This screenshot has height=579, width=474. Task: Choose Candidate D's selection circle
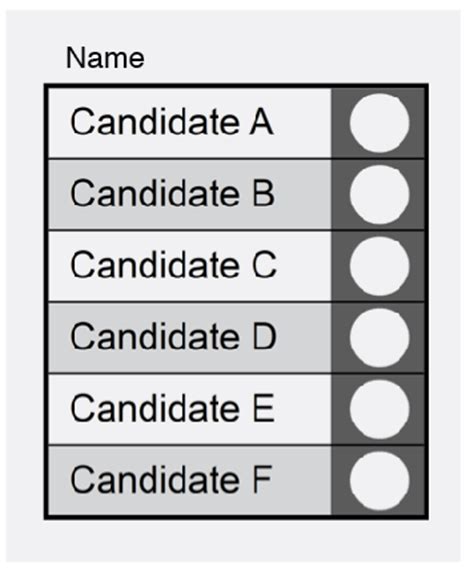pyautogui.click(x=379, y=338)
